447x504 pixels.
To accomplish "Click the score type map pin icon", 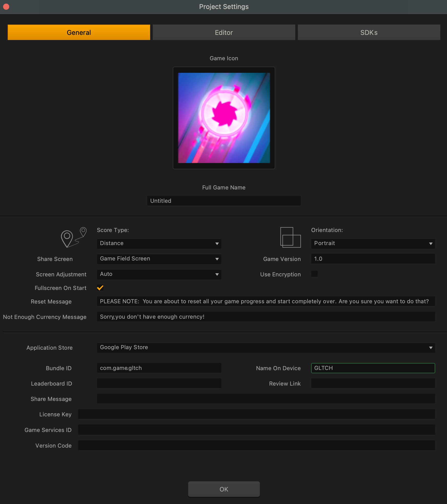I will coord(74,237).
